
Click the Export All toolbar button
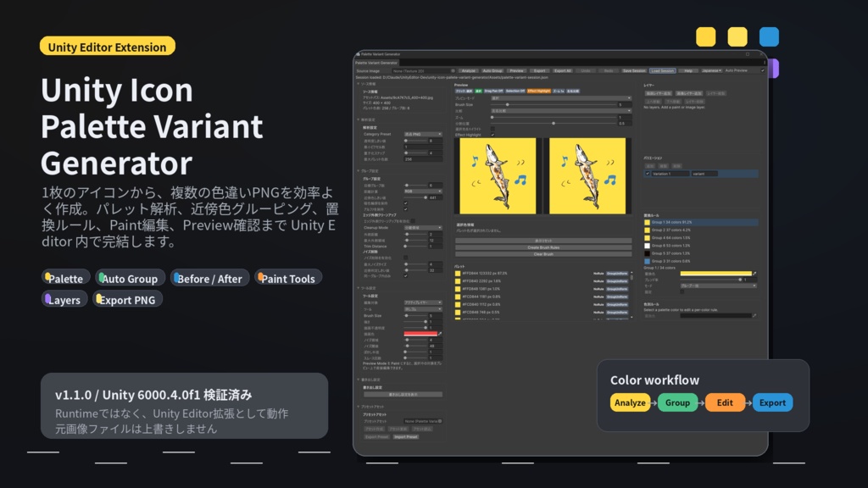pyautogui.click(x=563, y=71)
